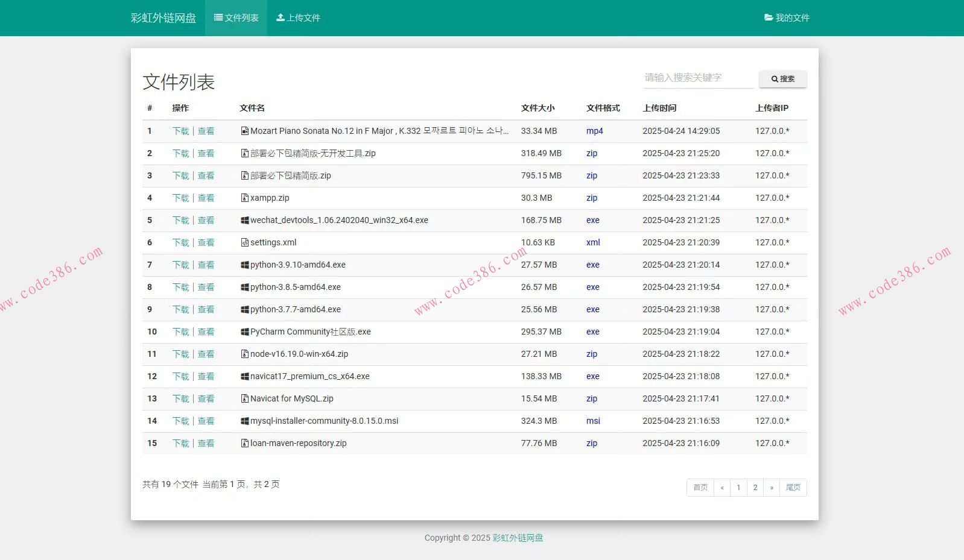Click the 彩虹外链网盘 brand logo text
Viewport: 964px width, 560px height.
tap(163, 18)
